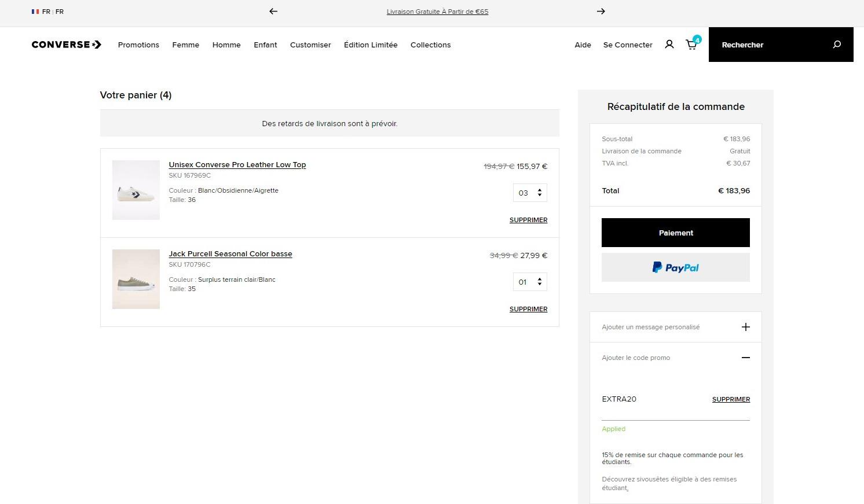Screen dimensions: 864x504
Task: Open Unisex Converse Pro Leather Low Top link
Action: [237, 165]
